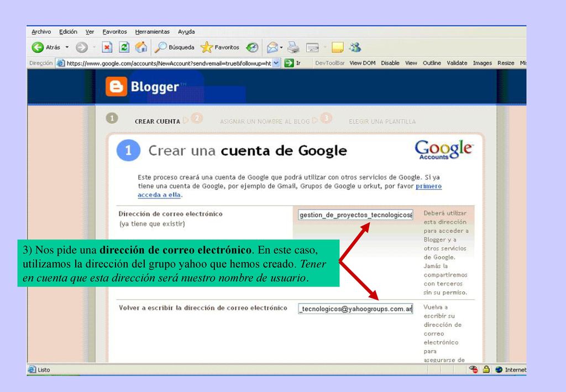
Task: Click the Google Accounts logo
Action: [x=444, y=149]
